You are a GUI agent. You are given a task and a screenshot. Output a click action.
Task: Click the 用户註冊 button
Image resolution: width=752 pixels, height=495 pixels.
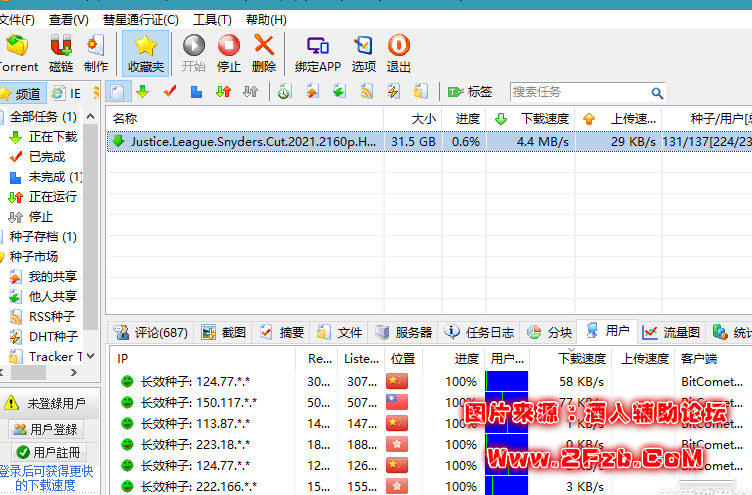coord(49,452)
